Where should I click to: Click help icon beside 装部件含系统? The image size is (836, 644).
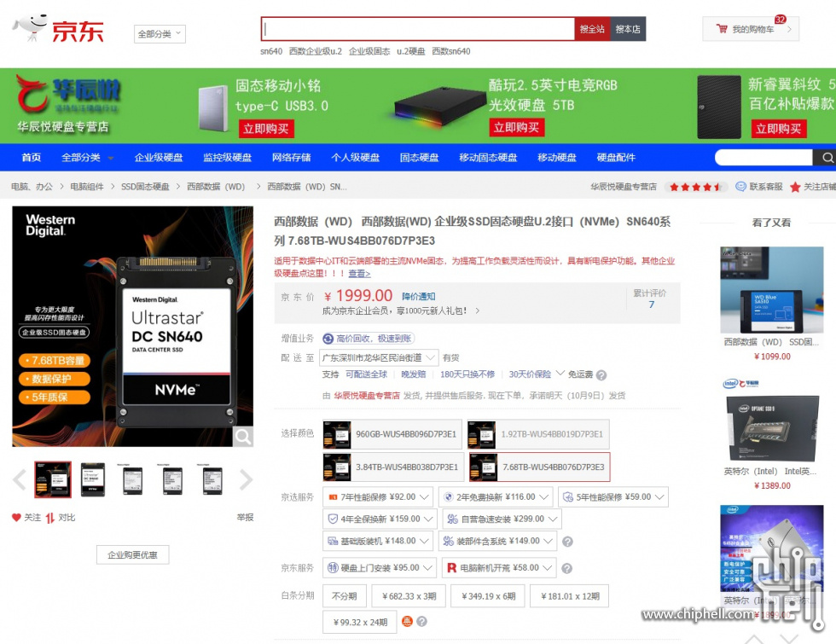pos(568,542)
